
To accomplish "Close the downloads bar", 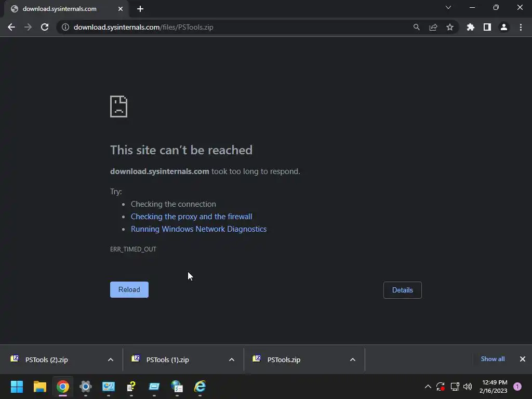I will click(x=523, y=359).
